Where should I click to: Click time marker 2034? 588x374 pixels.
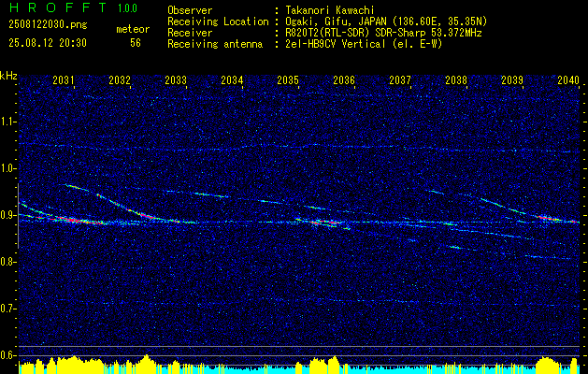coord(232,79)
